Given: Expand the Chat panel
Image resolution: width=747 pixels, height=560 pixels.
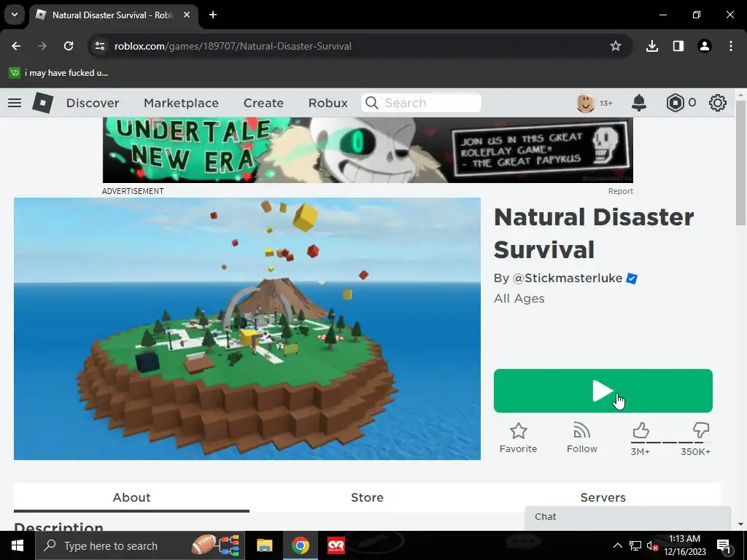Looking at the screenshot, I should [x=628, y=517].
